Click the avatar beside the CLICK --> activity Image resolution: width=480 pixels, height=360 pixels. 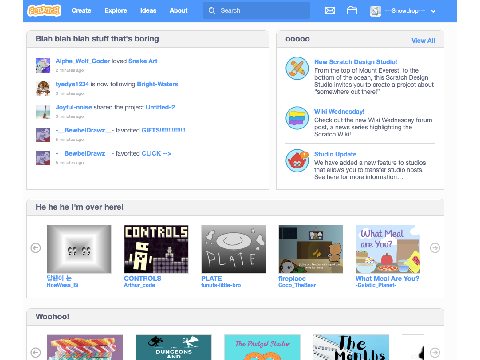coord(43,158)
